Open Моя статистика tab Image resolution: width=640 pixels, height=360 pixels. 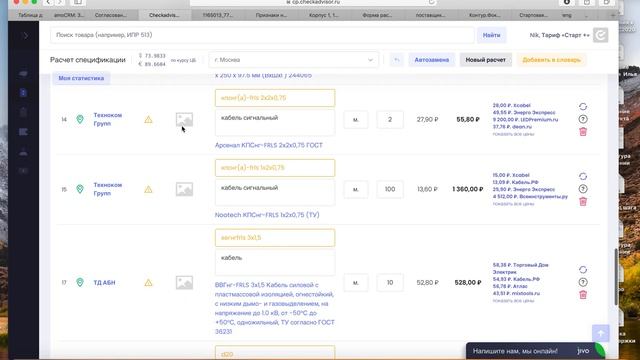click(81, 78)
